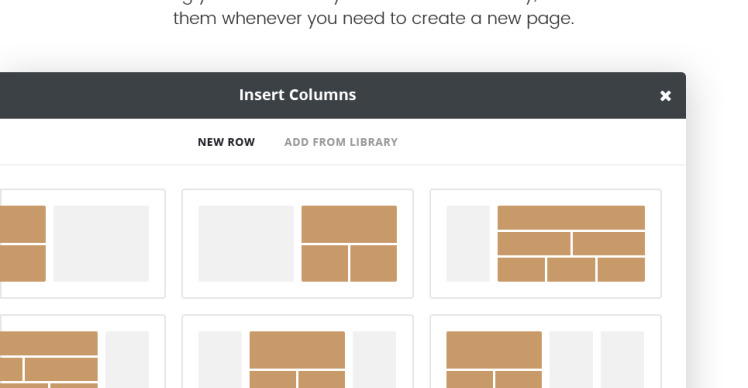
Task: Open the Add From Library tab
Action: [341, 142]
